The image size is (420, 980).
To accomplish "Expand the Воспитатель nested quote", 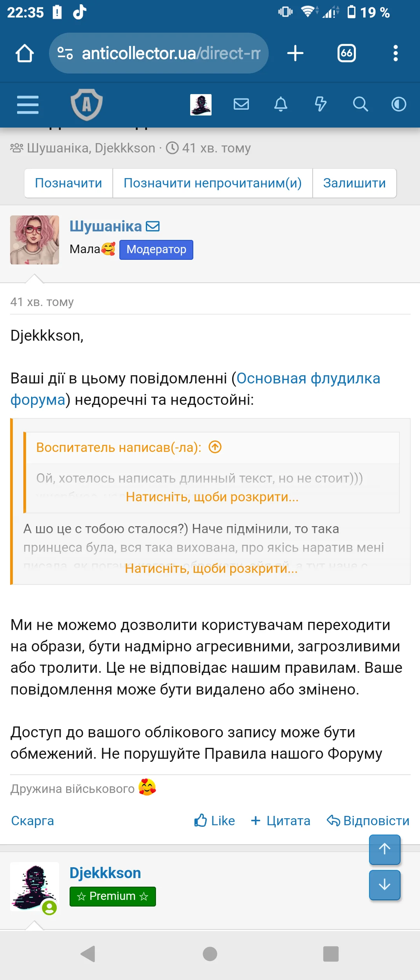I will 212,497.
